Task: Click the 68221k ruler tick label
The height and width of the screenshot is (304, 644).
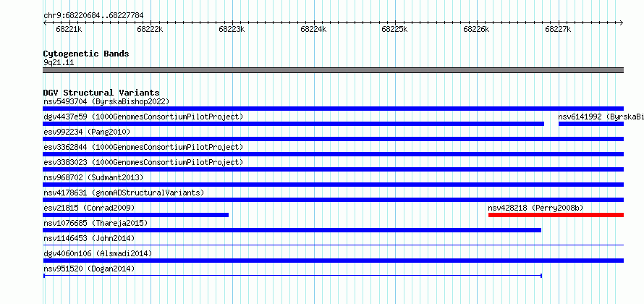Action: tap(69, 29)
